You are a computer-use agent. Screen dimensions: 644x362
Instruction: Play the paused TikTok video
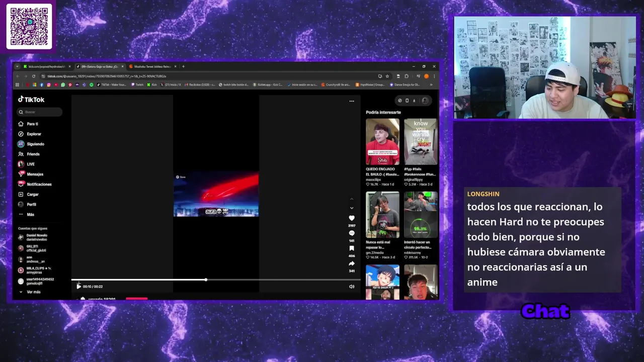click(x=78, y=287)
